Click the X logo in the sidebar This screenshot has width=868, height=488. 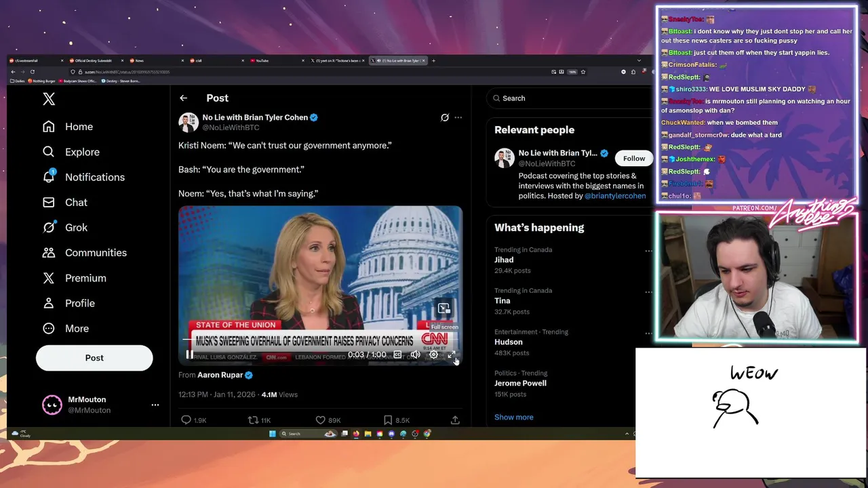tap(49, 99)
